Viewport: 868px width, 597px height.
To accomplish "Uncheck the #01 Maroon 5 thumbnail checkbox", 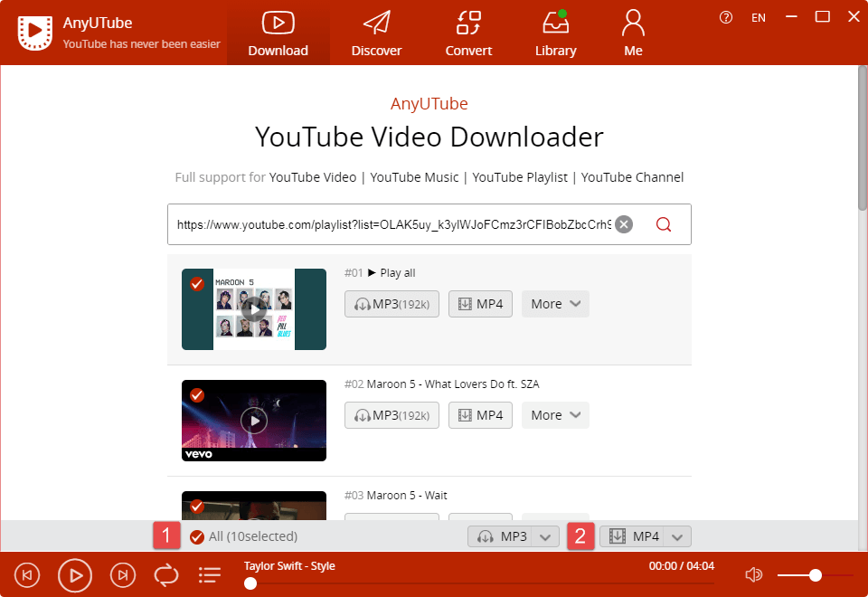I will pos(197,284).
